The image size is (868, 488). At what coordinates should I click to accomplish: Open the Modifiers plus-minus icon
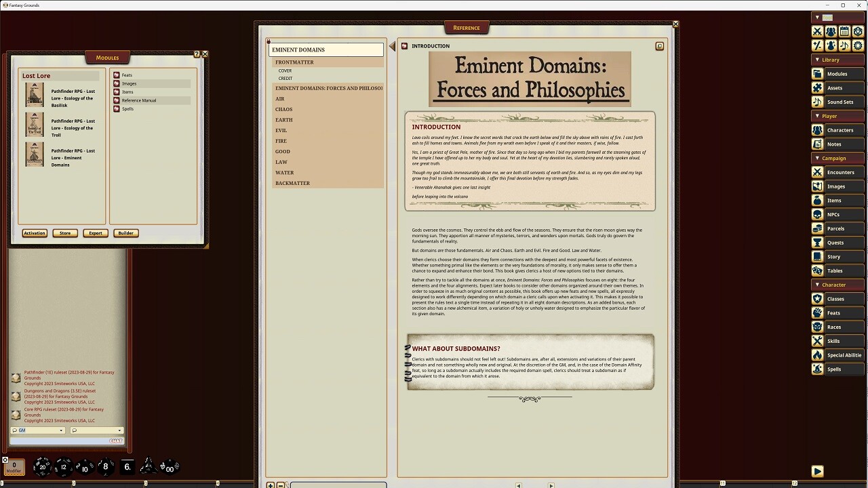coord(816,45)
